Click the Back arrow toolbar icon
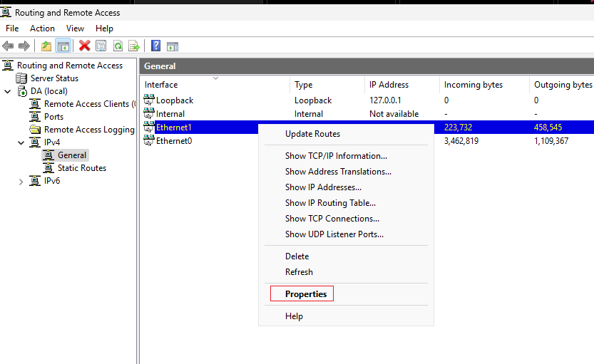Image resolution: width=594 pixels, height=364 pixels. (8, 46)
